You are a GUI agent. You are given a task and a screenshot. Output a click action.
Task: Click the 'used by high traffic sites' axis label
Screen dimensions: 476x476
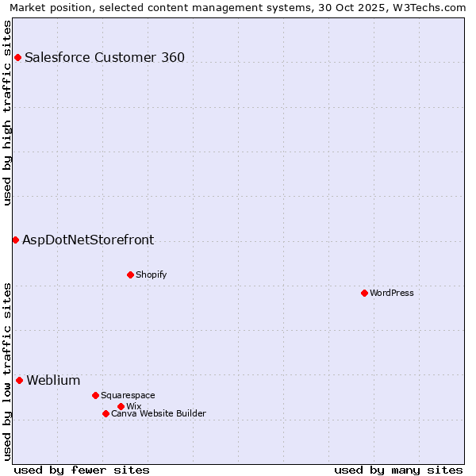coord(7,113)
